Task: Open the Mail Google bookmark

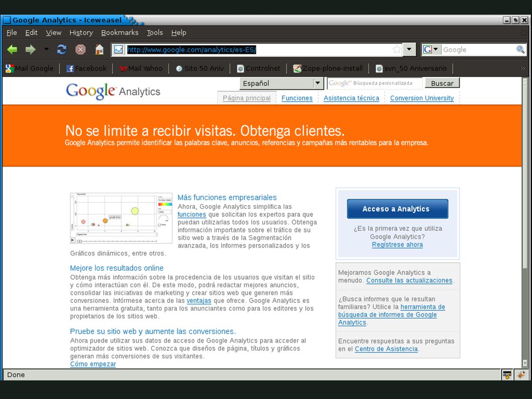Action: (x=30, y=68)
